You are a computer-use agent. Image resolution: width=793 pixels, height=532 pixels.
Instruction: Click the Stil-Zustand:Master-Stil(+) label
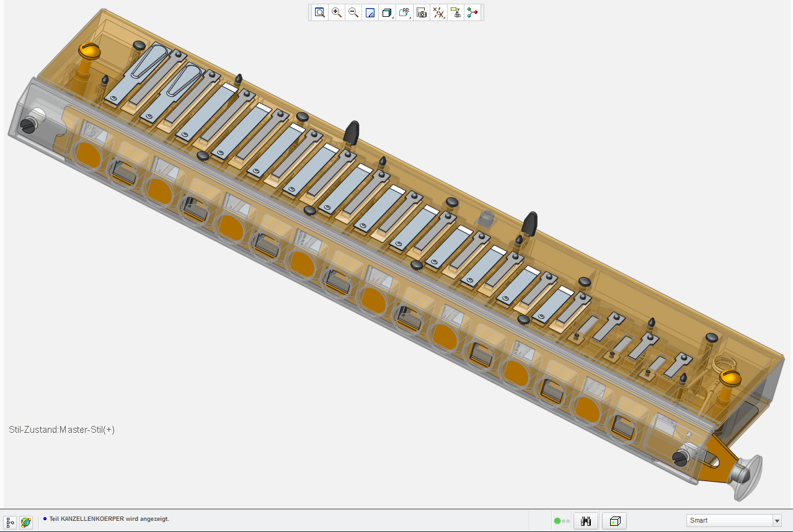click(62, 430)
